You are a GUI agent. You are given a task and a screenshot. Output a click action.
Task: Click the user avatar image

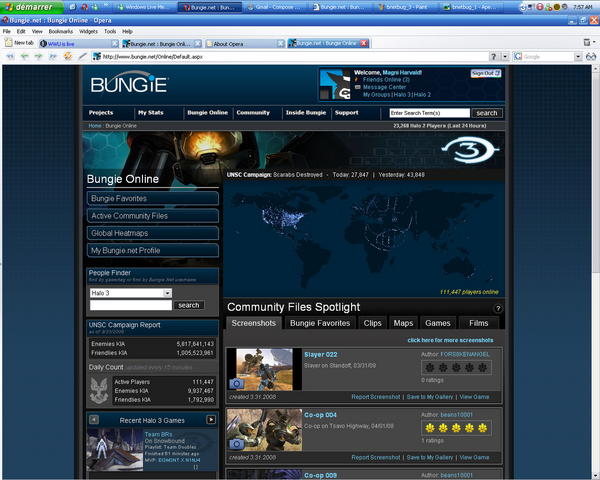click(335, 84)
